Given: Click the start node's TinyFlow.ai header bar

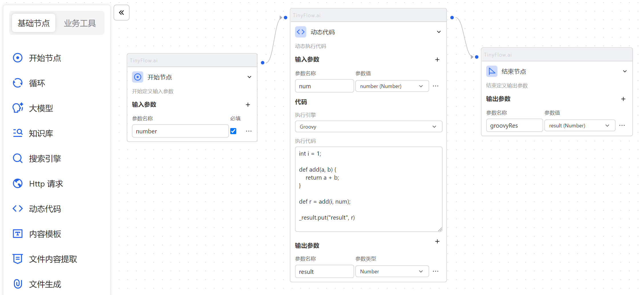Looking at the screenshot, I should click(192, 60).
